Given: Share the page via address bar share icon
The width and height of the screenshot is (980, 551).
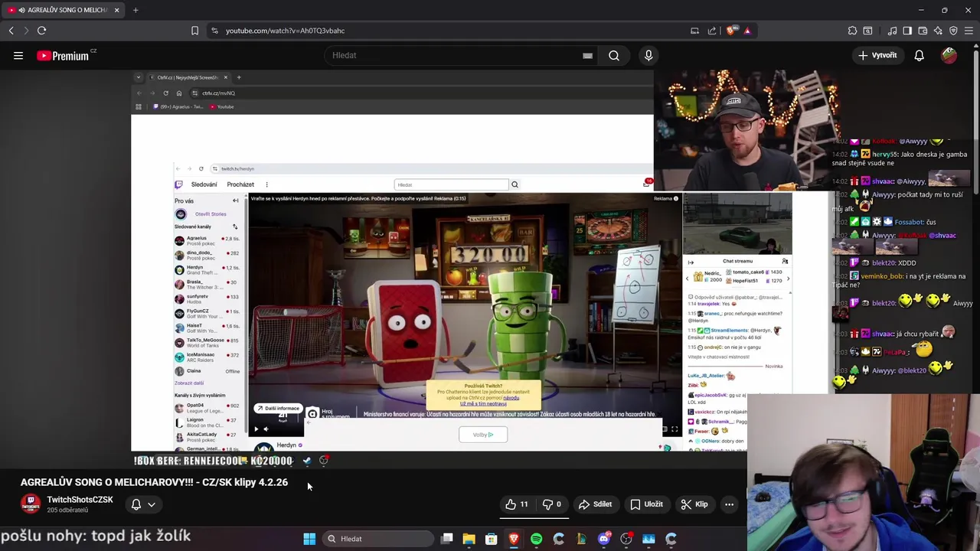Looking at the screenshot, I should (712, 31).
